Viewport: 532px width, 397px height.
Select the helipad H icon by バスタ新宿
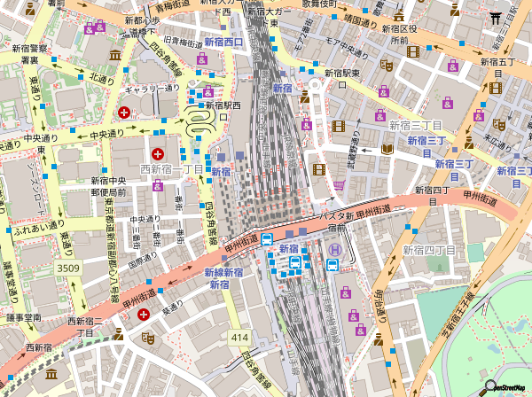[334, 251]
